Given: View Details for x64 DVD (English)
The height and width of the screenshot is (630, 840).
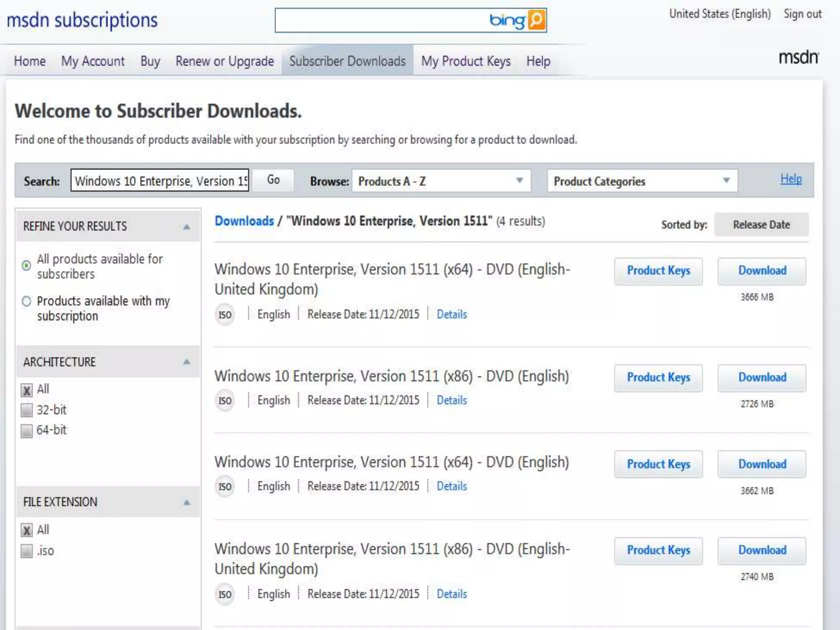Looking at the screenshot, I should click(x=452, y=486).
